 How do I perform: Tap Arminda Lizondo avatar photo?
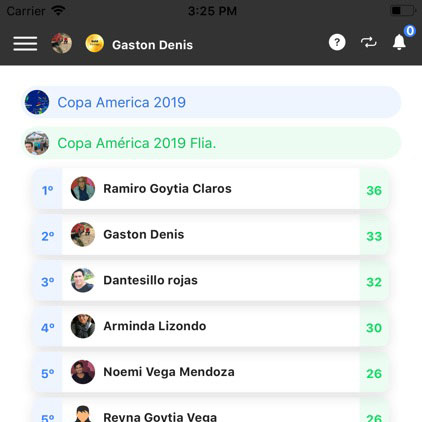tap(83, 326)
